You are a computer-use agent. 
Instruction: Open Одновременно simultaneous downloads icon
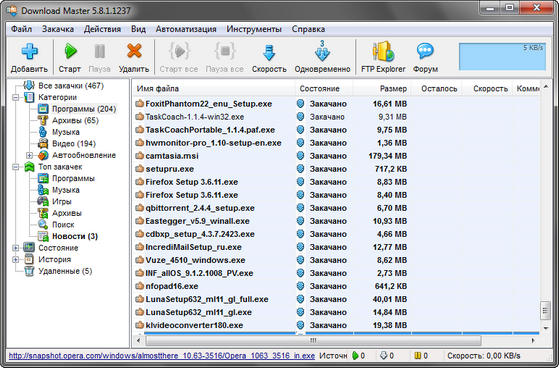point(322,51)
